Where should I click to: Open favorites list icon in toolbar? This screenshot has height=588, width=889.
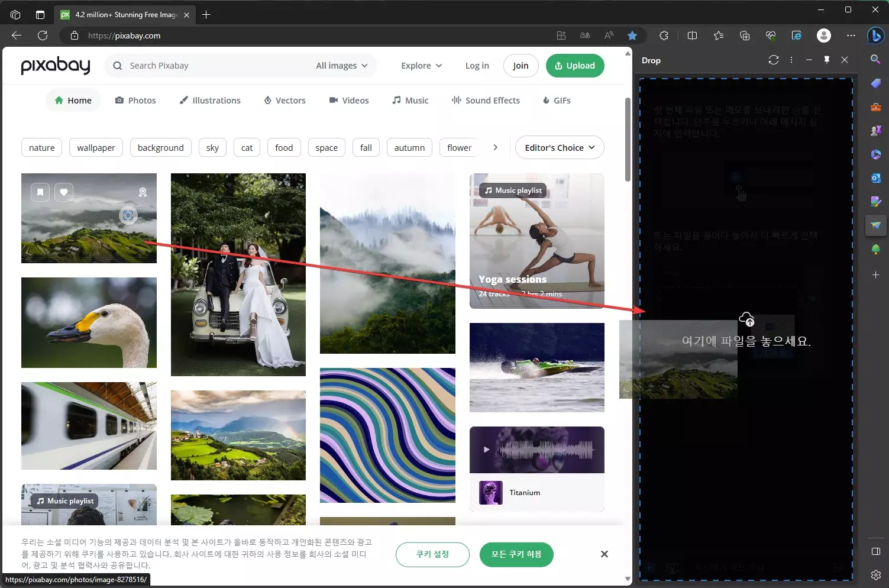coord(719,35)
